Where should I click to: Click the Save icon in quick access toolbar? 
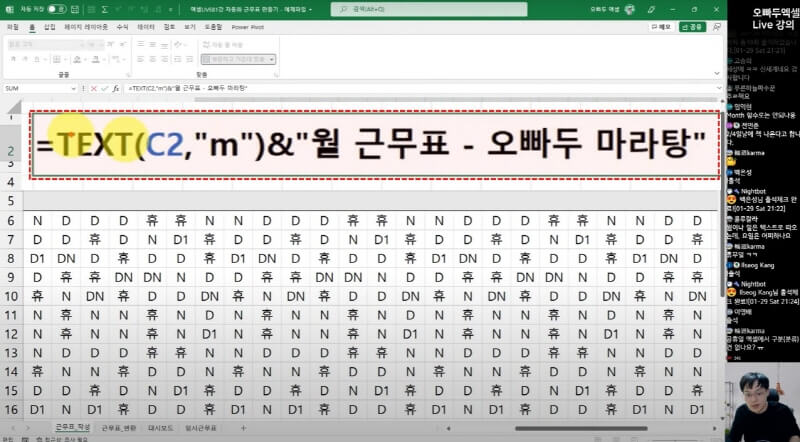[75, 9]
